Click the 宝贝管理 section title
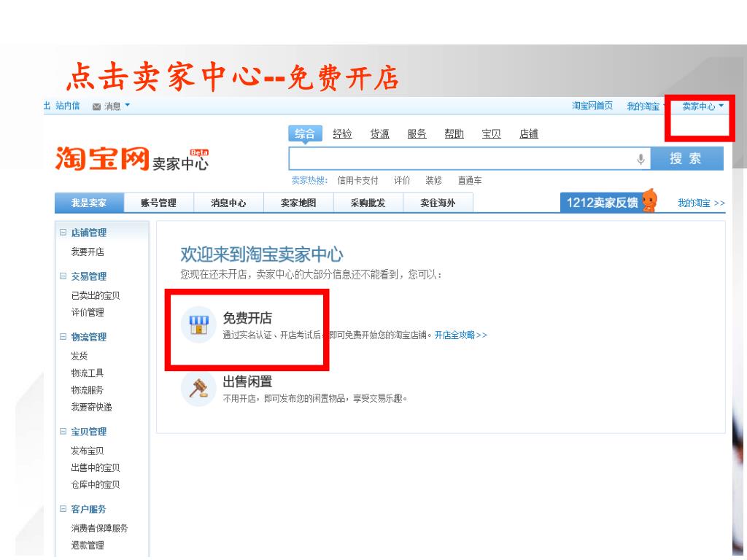The width and height of the screenshot is (747, 560). [88, 432]
